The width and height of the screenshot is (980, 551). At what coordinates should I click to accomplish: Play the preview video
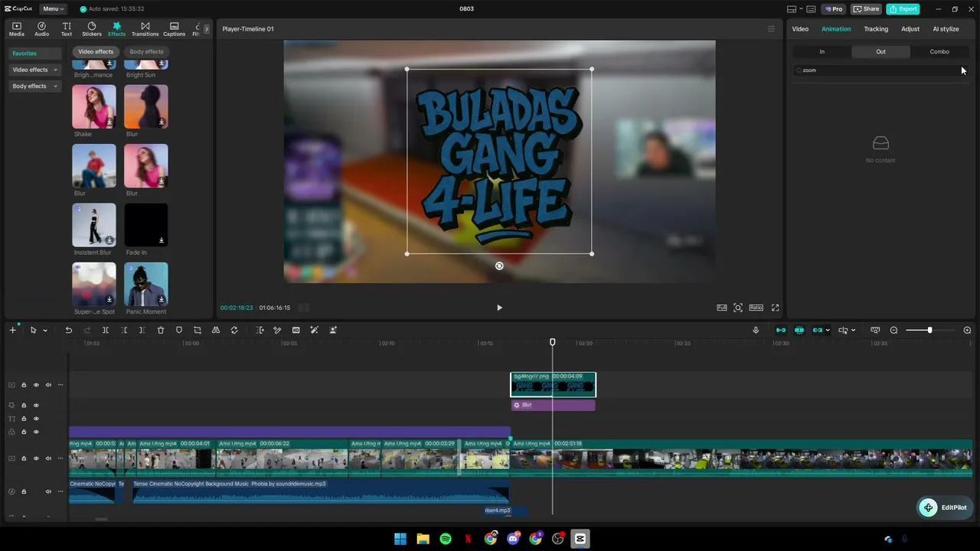[x=499, y=308]
